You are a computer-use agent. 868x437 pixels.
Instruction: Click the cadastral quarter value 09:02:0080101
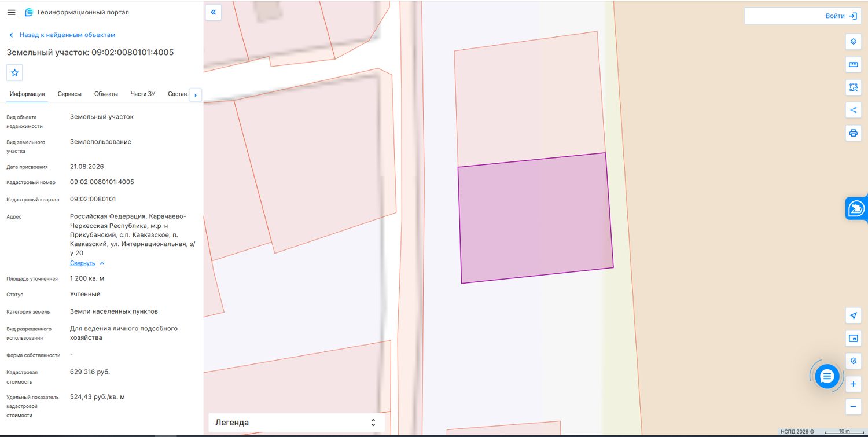pyautogui.click(x=93, y=199)
